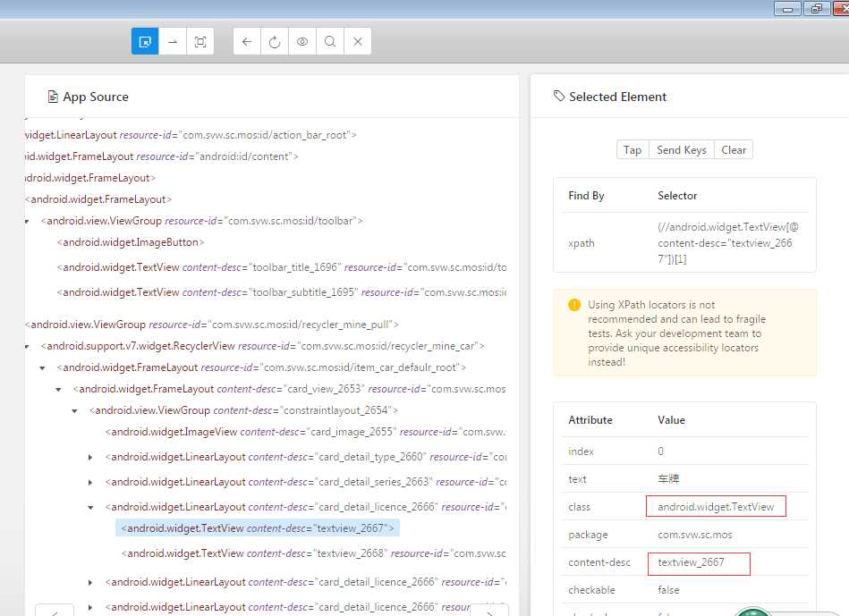Image resolution: width=849 pixels, height=616 pixels.
Task: Click the App Source document icon
Action: click(x=53, y=97)
